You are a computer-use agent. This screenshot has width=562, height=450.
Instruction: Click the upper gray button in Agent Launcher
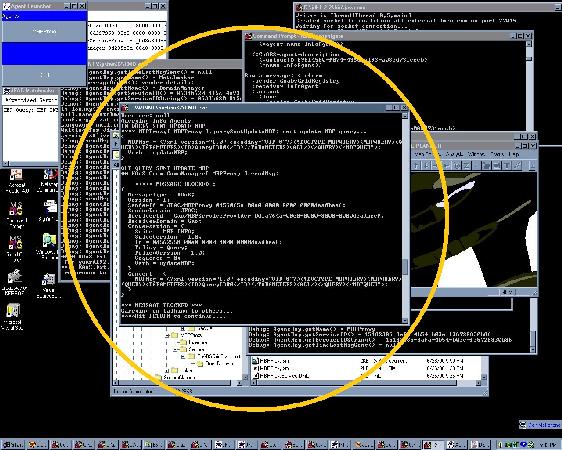[44, 32]
